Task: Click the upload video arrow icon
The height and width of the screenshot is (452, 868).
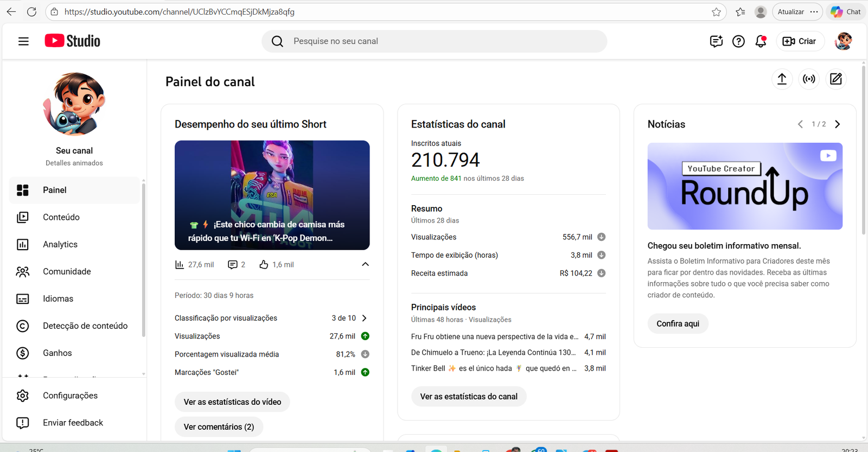Action: coord(782,79)
